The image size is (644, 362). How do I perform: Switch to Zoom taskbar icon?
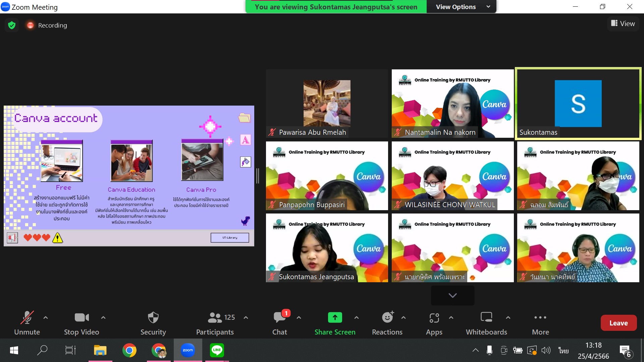(188, 350)
